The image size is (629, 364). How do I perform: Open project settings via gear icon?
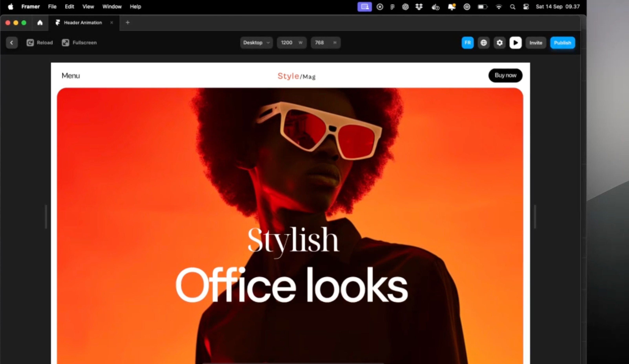point(499,43)
